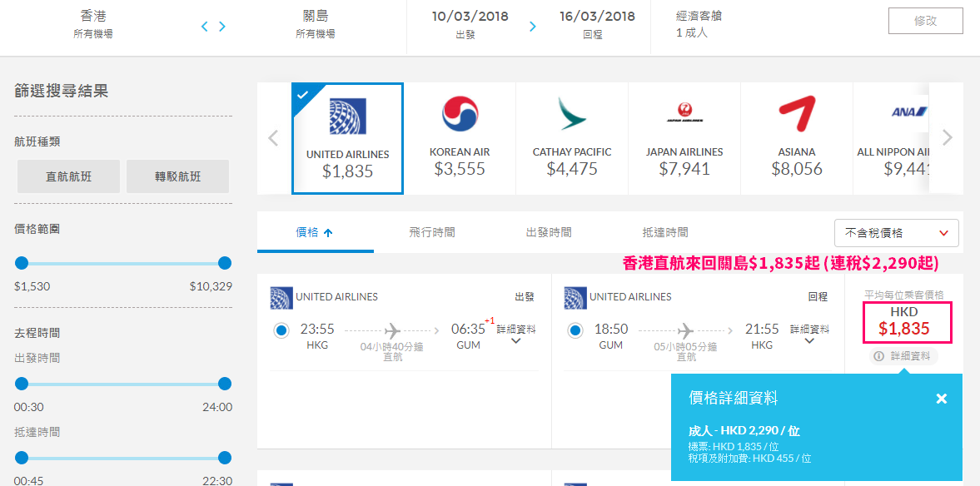Click the Japan Airlines $7,941 price
Screen dimensions: 980x486
coord(684,169)
